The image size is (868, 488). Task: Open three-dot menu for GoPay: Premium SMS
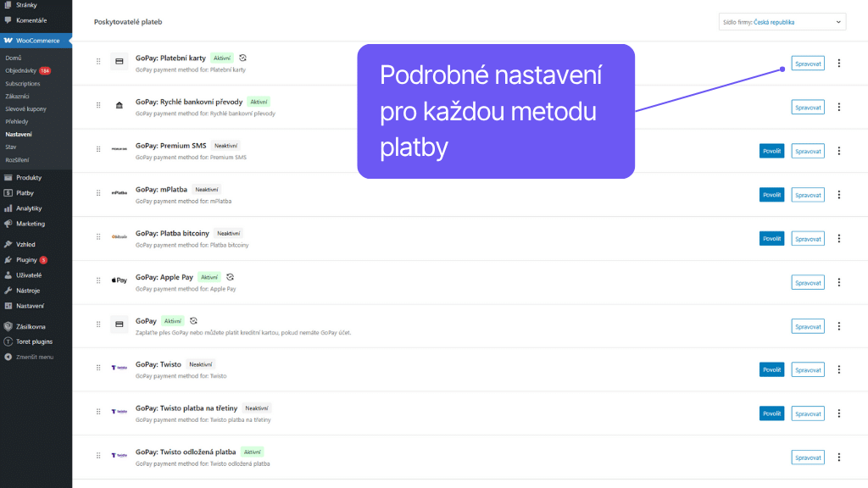[839, 151]
